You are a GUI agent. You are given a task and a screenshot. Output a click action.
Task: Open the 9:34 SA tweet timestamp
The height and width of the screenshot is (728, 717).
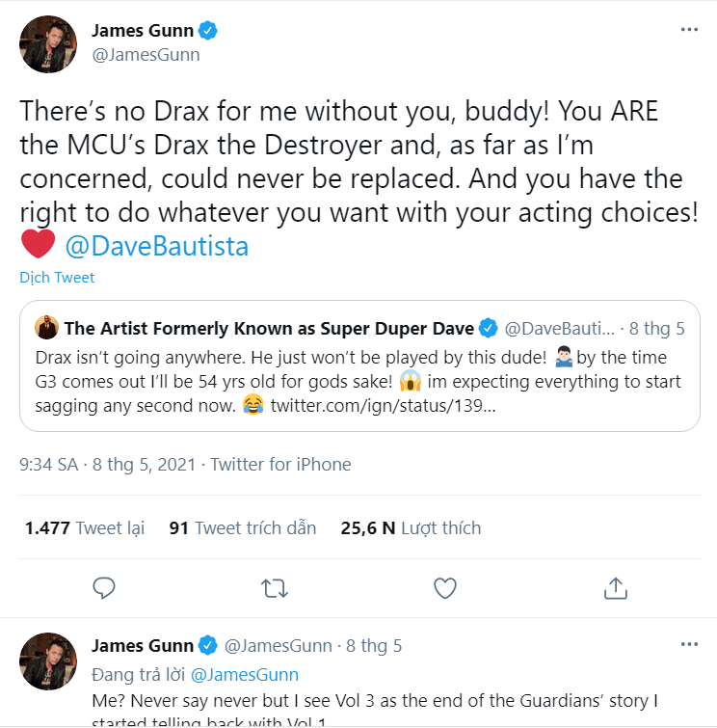click(107, 465)
